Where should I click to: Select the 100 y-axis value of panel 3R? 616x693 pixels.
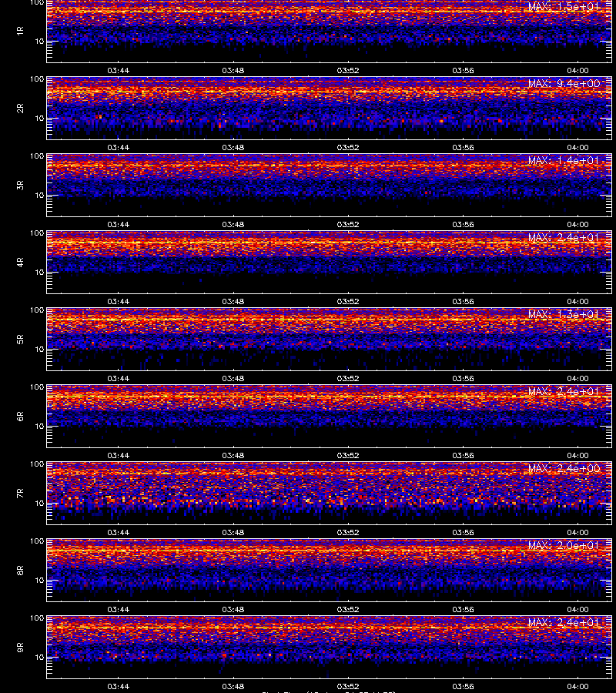coord(37,156)
